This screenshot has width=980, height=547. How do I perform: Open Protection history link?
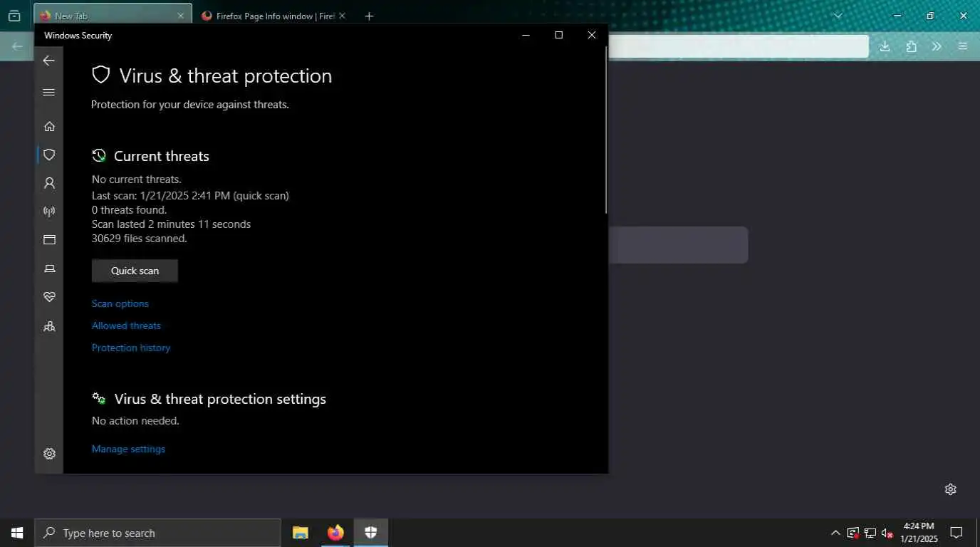tap(131, 348)
